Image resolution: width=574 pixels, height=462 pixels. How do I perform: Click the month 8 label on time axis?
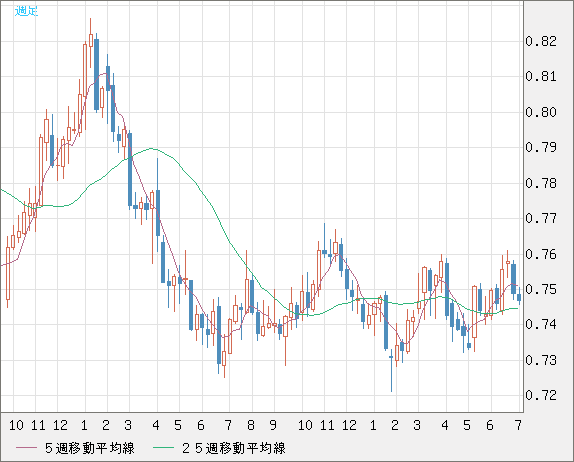click(x=251, y=425)
